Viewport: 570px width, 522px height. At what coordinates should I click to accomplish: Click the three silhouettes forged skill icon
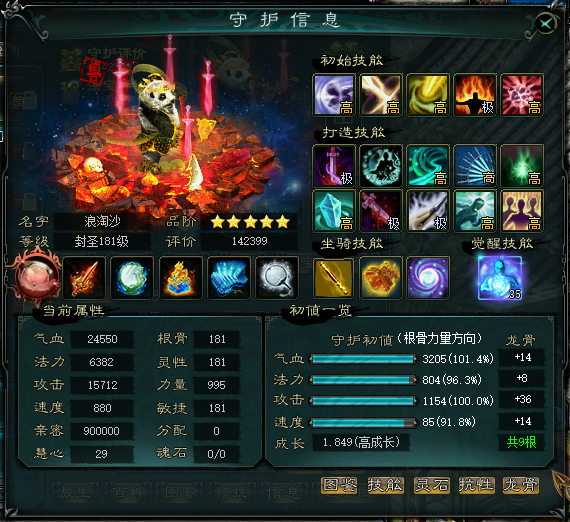(522, 211)
